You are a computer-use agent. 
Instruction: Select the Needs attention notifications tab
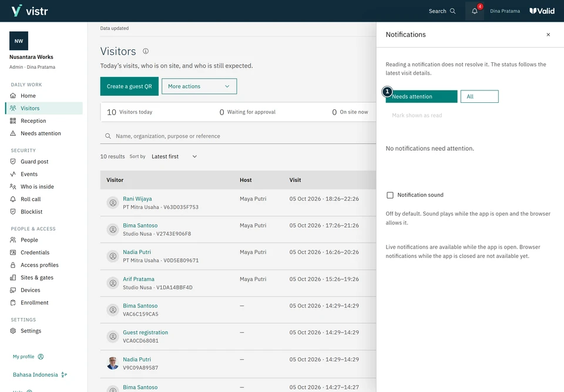click(x=421, y=96)
